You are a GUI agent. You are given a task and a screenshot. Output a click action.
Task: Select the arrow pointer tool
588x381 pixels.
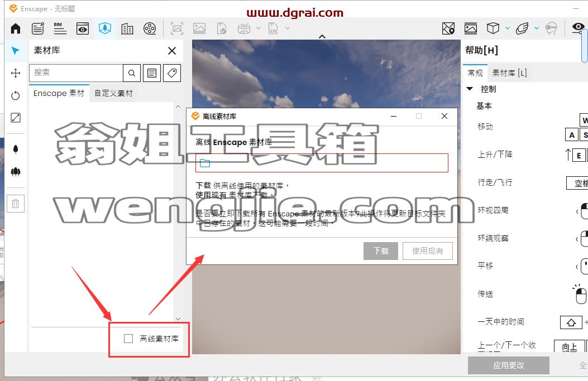[16, 51]
